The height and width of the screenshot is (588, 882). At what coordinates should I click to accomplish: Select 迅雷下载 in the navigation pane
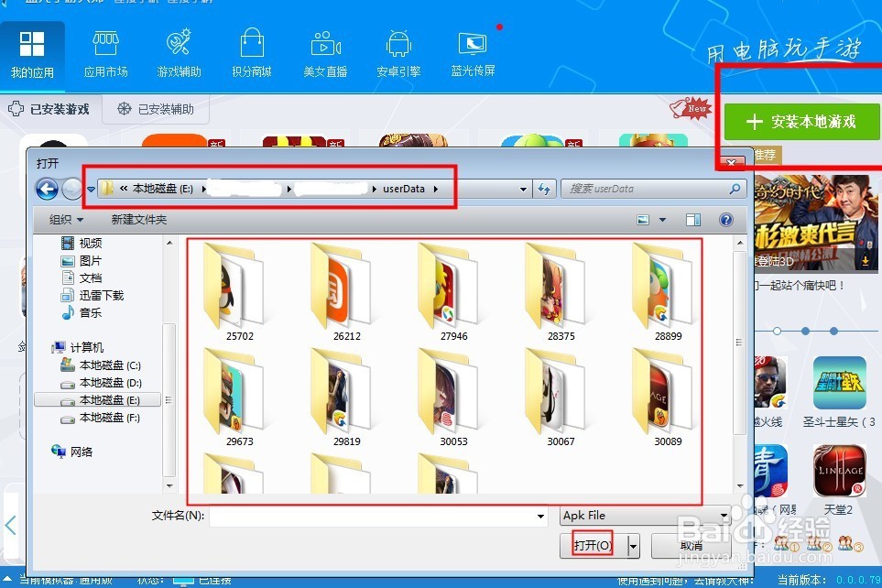point(93,296)
